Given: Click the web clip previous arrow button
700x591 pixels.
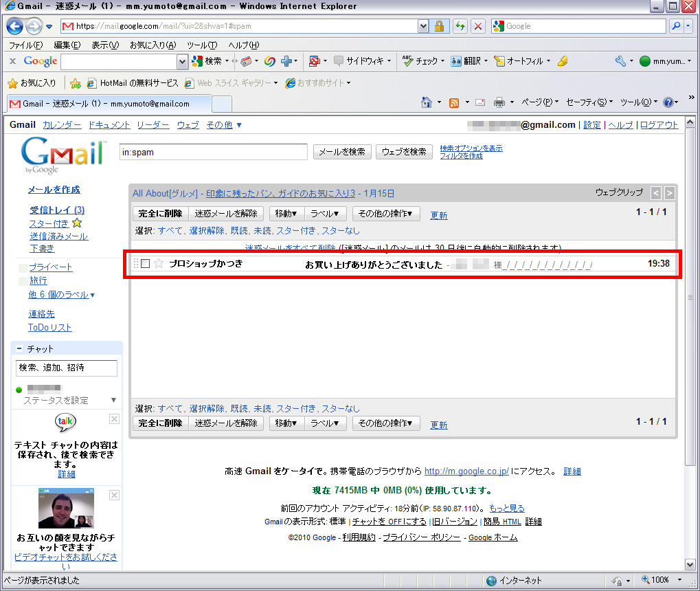Looking at the screenshot, I should click(x=656, y=193).
